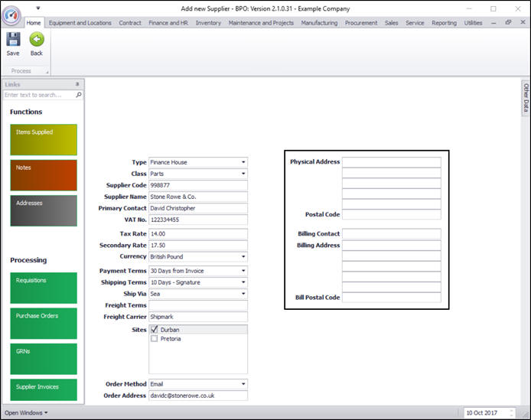Open the Order Method dropdown
Image resolution: width=531 pixels, height=420 pixels.
243,384
